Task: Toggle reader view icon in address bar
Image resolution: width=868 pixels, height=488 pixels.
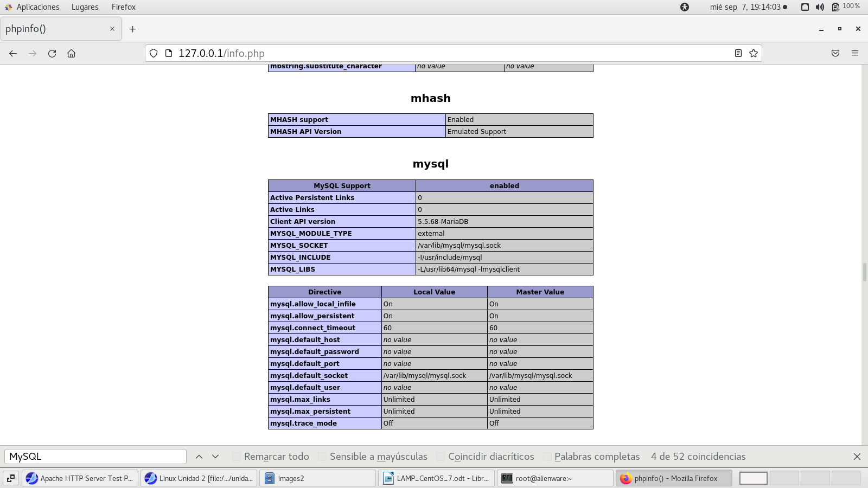Action: click(738, 53)
